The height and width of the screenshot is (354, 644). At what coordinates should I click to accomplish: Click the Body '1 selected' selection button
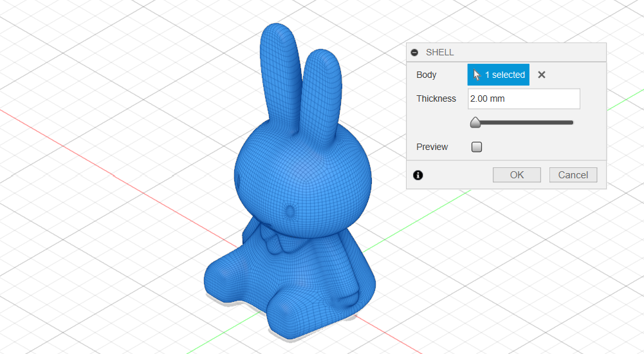click(x=498, y=75)
